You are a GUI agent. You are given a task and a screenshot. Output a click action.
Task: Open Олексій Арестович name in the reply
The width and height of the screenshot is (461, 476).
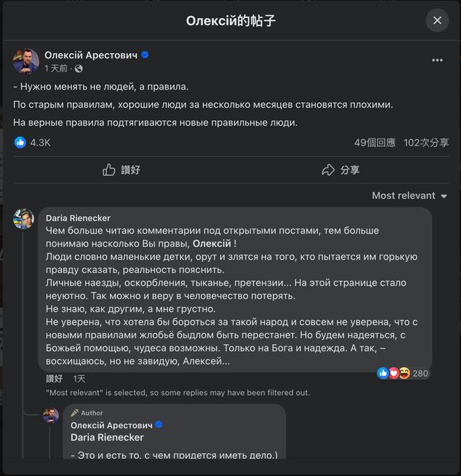[111, 425]
